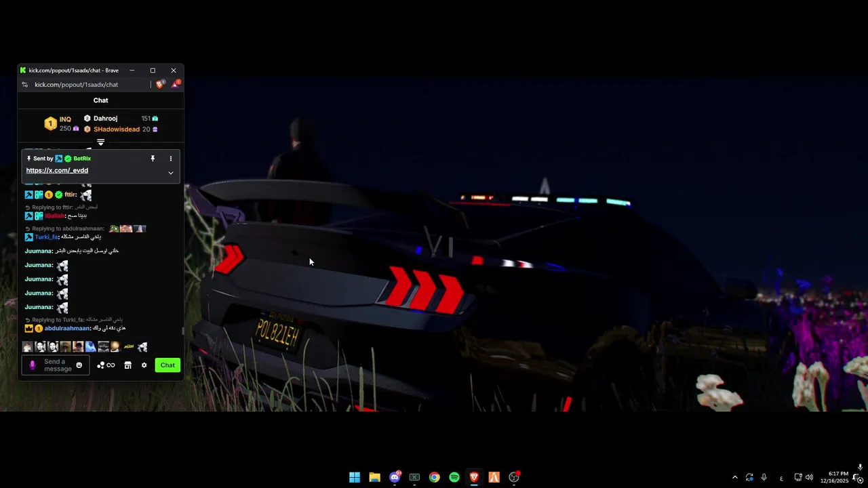Click the crown badge next to abdulraahmaan
Viewport: 868px width, 488px height.
tap(29, 329)
